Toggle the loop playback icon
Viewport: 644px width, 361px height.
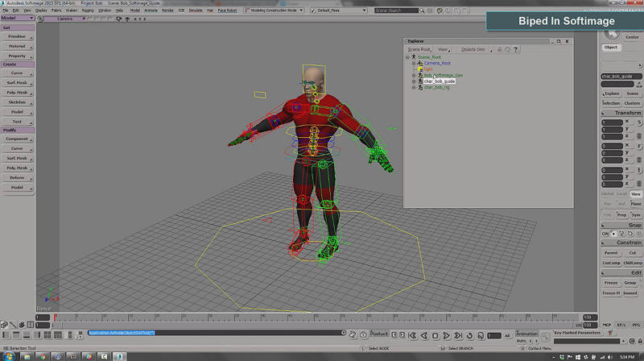pyautogui.click(x=469, y=336)
